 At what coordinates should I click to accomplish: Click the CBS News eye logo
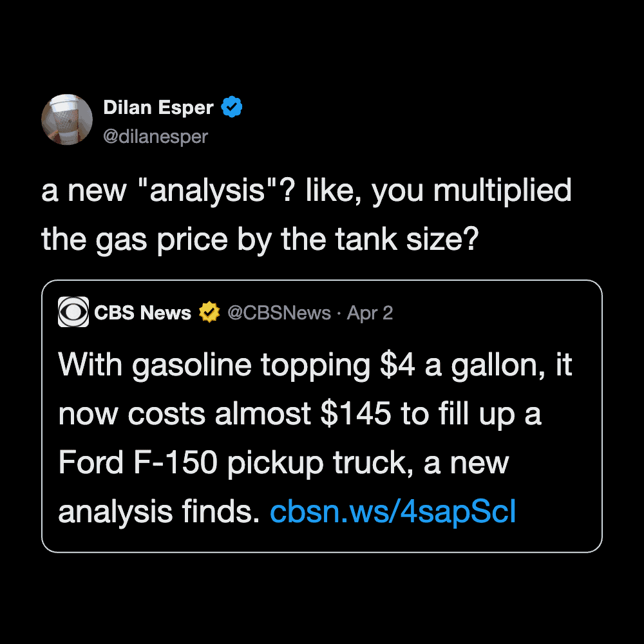tap(73, 312)
